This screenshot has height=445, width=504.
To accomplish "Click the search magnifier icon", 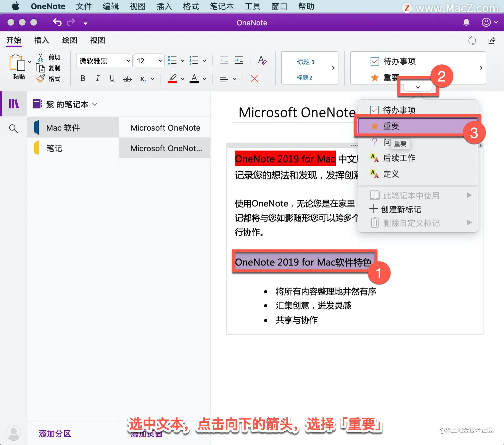I will [13, 128].
